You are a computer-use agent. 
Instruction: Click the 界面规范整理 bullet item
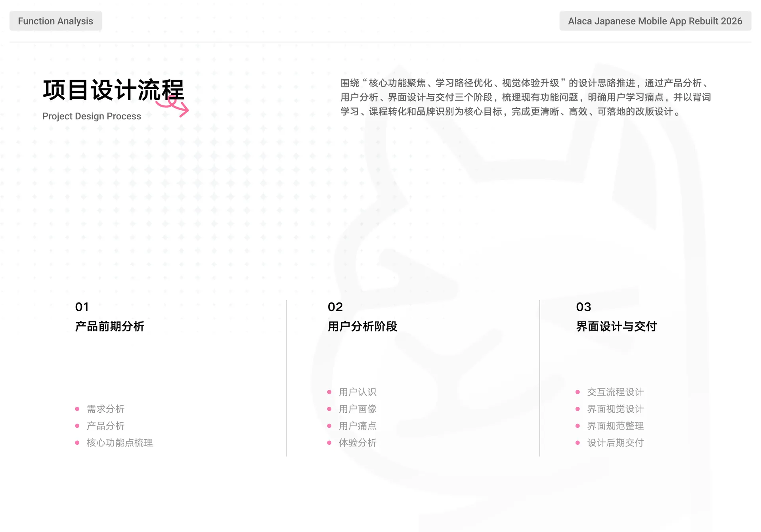point(610,426)
